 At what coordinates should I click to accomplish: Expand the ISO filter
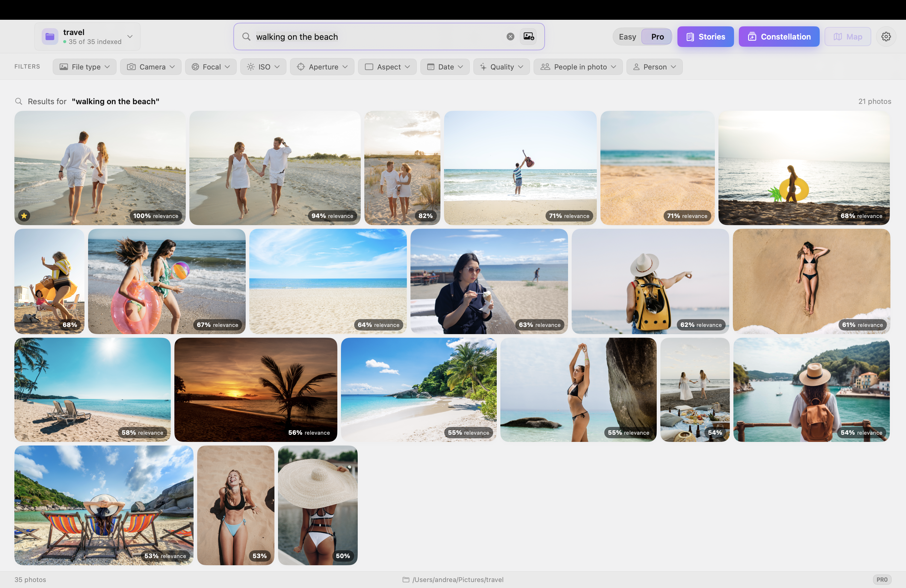pos(263,66)
